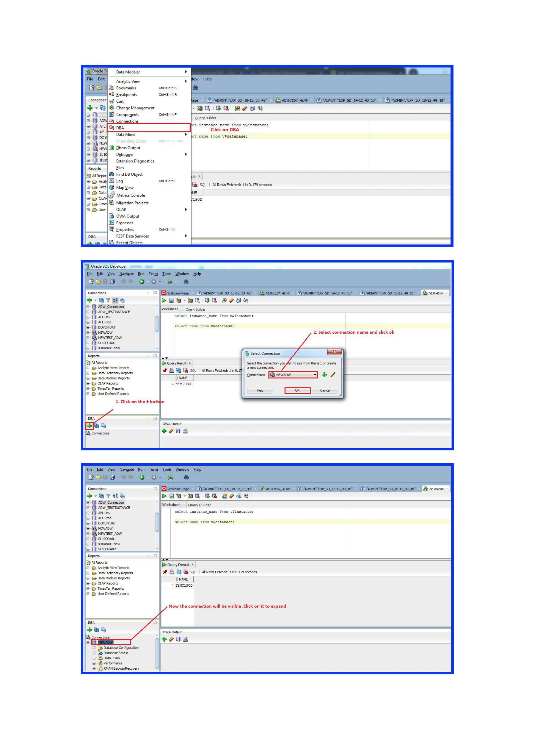Click Run Script icon in bottom screenshot toolbar

pyautogui.click(x=172, y=496)
